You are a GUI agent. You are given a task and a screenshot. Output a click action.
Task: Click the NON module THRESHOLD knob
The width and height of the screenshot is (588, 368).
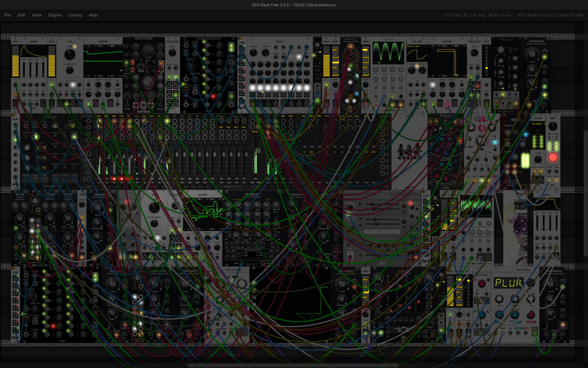tap(508, 132)
